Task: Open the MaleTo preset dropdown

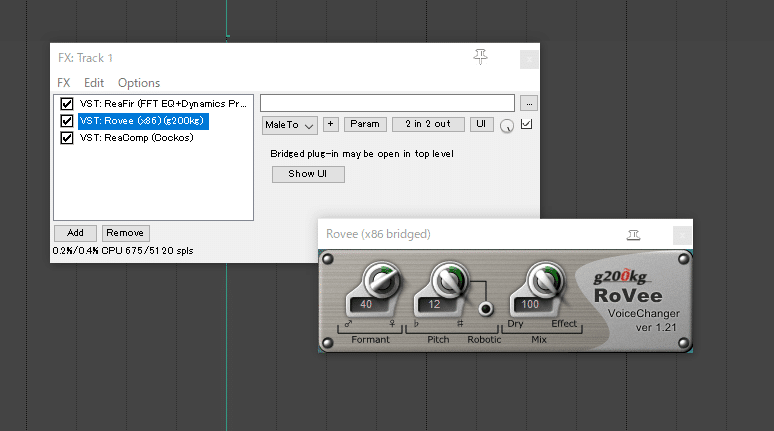Action: 289,125
